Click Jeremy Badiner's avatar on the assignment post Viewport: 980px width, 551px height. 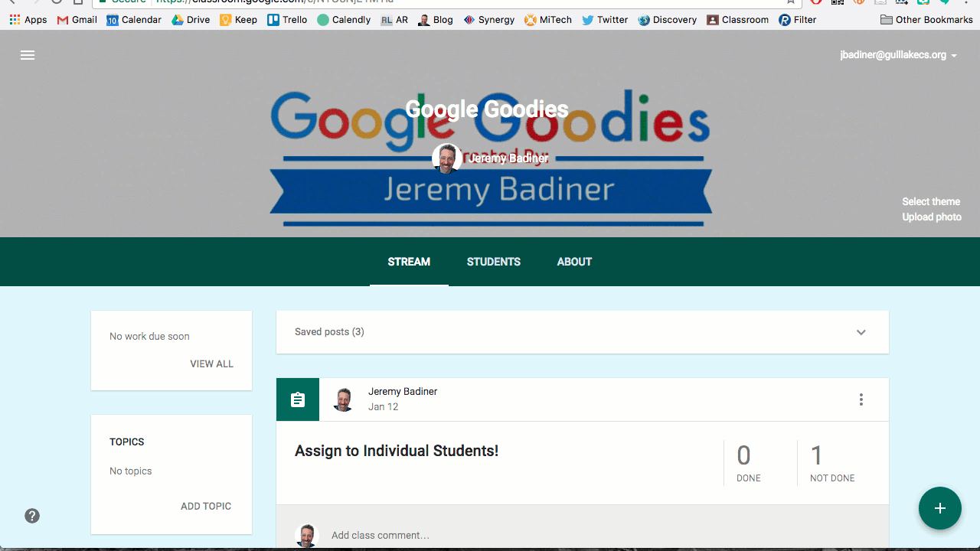pyautogui.click(x=344, y=399)
